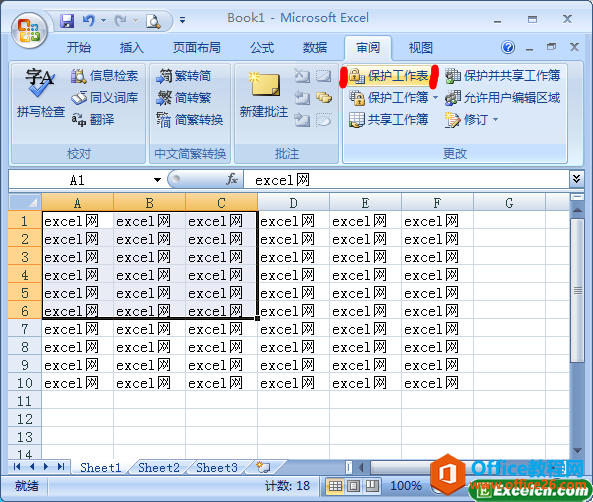The height and width of the screenshot is (502, 593).
Task: Toggle show ink icon in 批注 group
Action: pos(324,120)
